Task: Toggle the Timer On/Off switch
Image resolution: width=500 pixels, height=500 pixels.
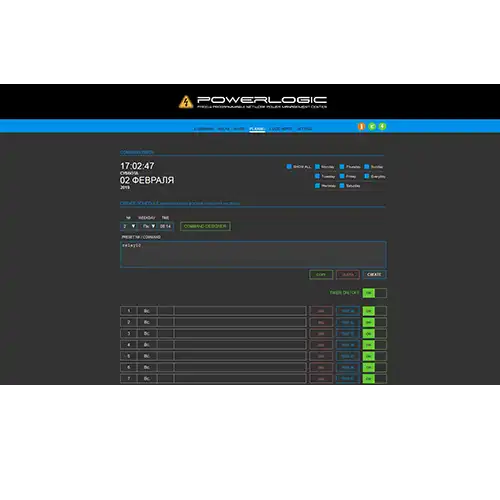Action: pyautogui.click(x=375, y=293)
